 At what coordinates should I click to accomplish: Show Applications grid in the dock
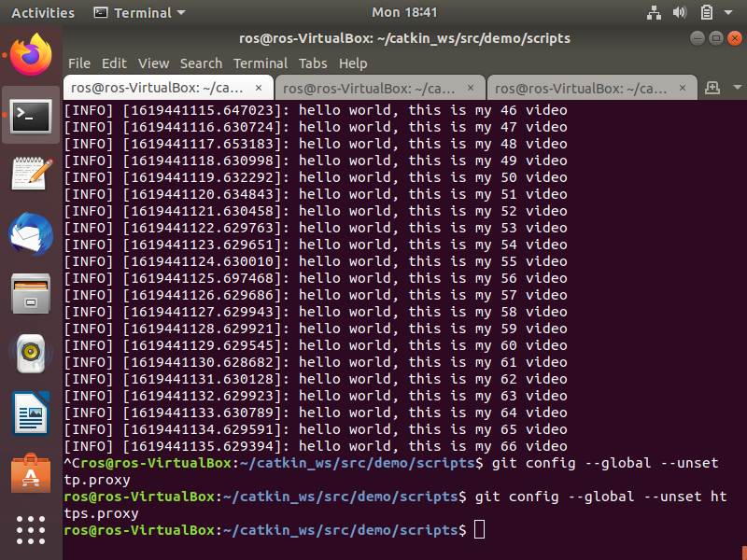pos(31,530)
